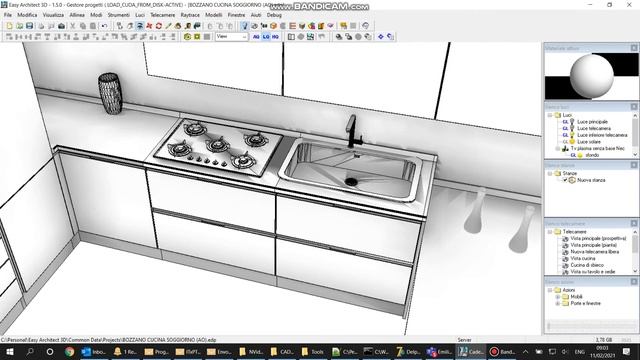The image size is (640, 360).
Task: Select Luce principale in lights list
Action: pos(592,122)
